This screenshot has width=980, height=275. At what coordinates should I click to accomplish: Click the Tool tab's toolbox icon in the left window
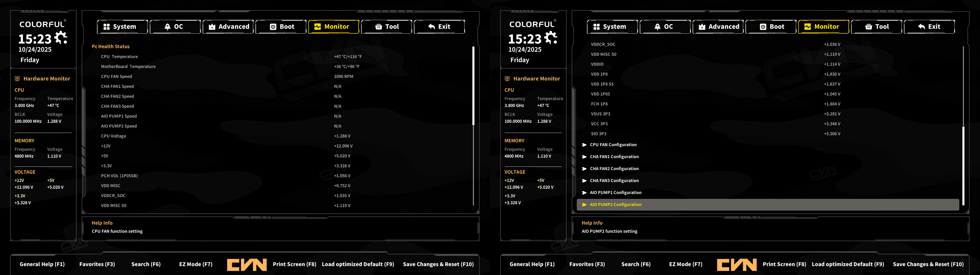point(378,26)
